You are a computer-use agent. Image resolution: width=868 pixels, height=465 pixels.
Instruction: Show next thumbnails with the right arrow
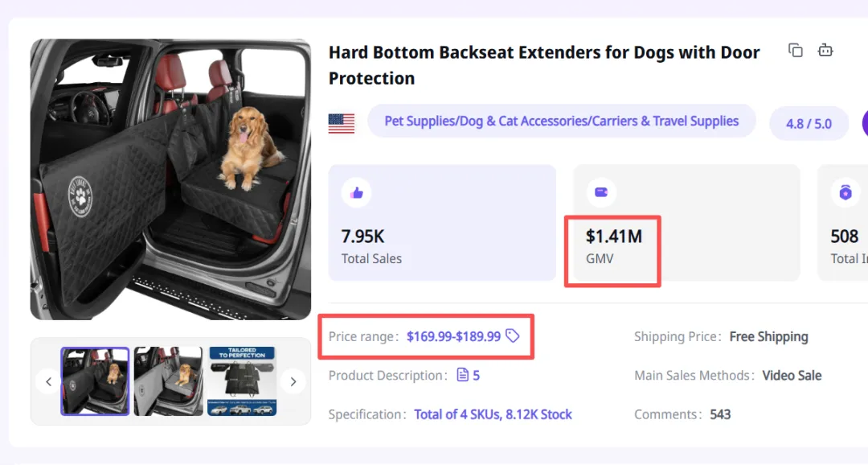293,381
